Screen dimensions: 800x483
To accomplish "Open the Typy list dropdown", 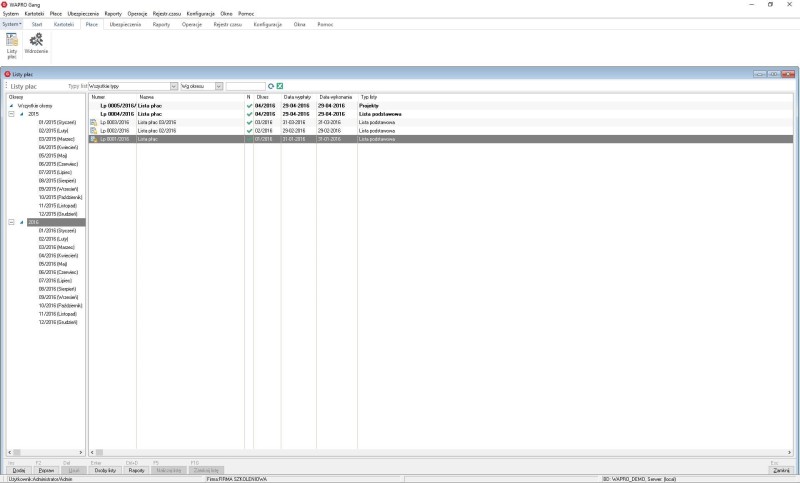I will click(x=174, y=86).
